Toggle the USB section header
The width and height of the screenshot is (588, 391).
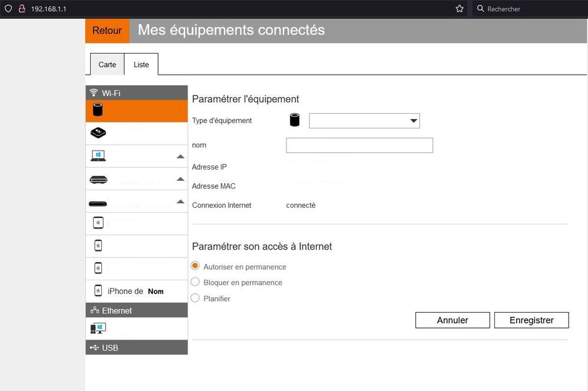tap(137, 347)
